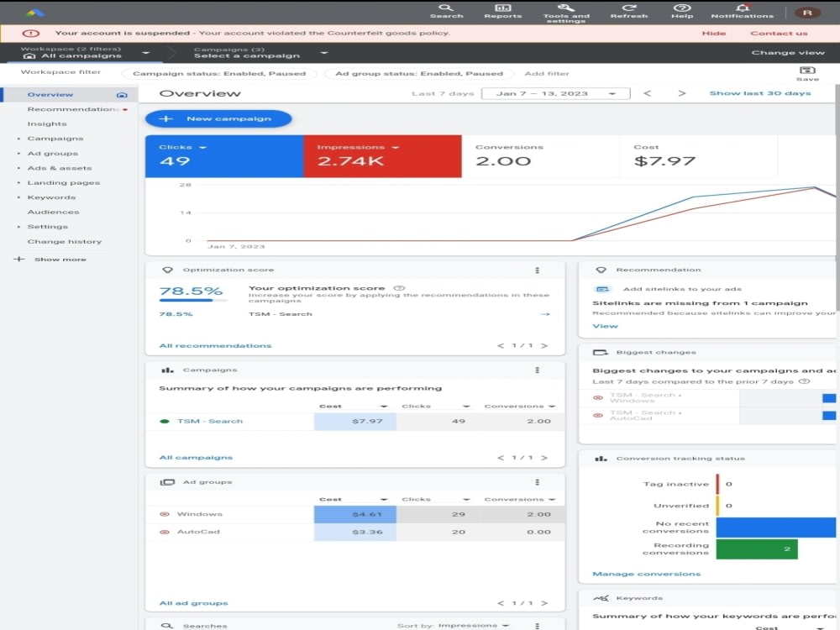The height and width of the screenshot is (630, 840).
Task: Open the Reports icon
Action: [x=502, y=11]
